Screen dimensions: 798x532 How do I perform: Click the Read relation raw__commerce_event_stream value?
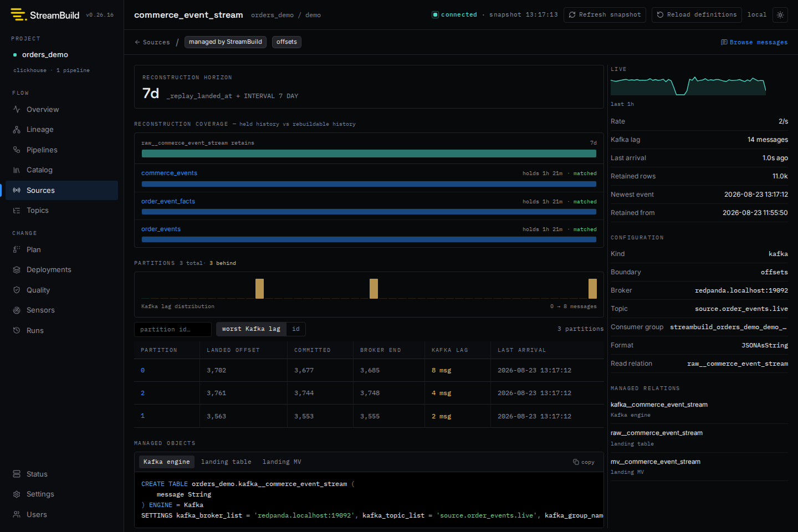tap(738, 364)
